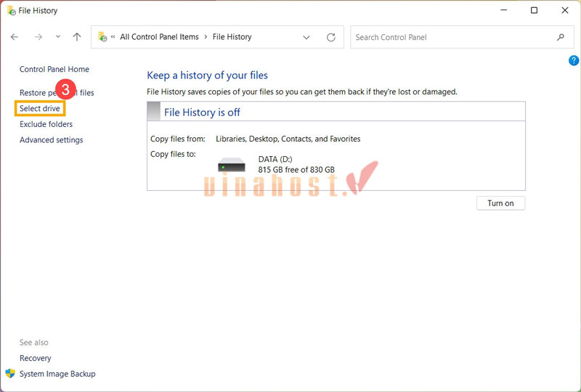Click the DATA (D:) drive icon
This screenshot has height=392, width=581.
pyautogui.click(x=232, y=165)
